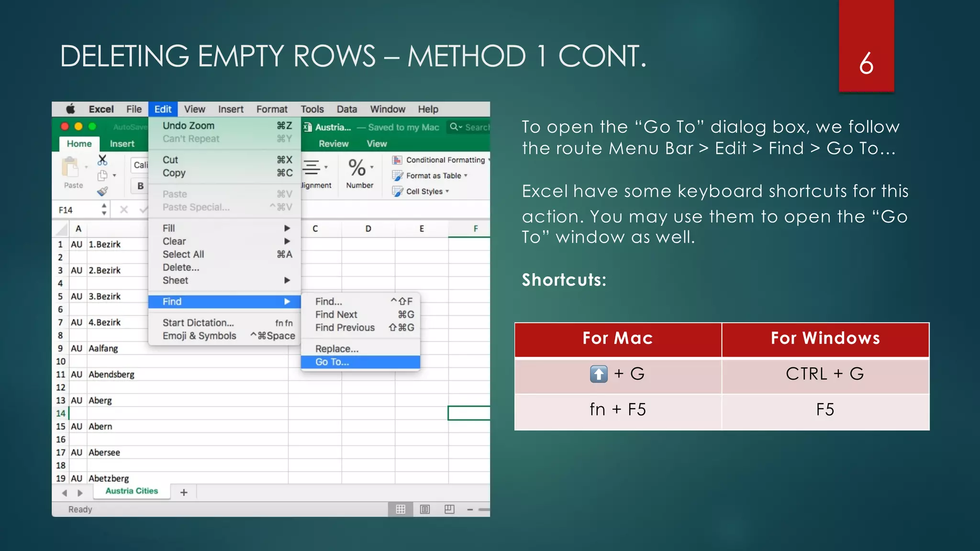This screenshot has width=980, height=551.
Task: Click the Copy icon in ribbon
Action: click(102, 176)
